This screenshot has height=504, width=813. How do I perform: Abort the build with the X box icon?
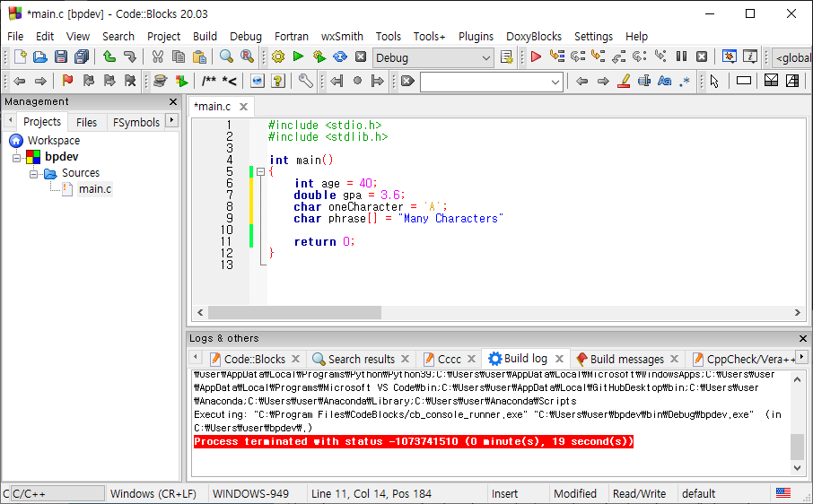[x=361, y=57]
